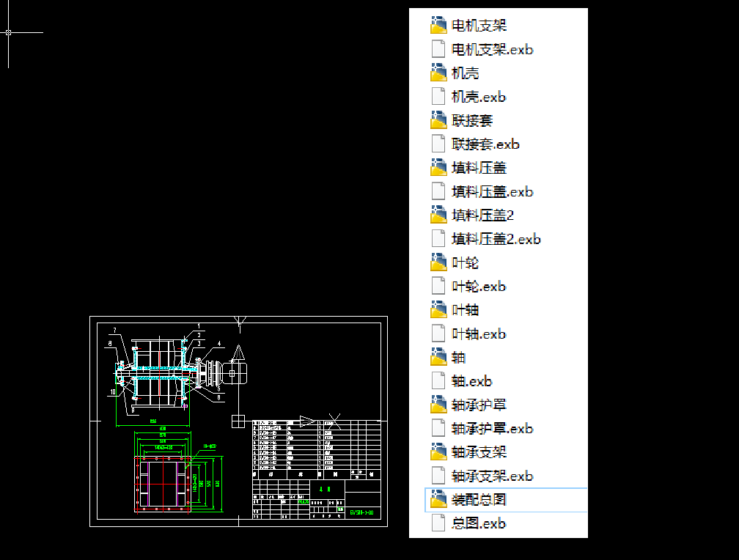Select the 叶轮.exb document icon
The image size is (739, 560).
(x=477, y=286)
